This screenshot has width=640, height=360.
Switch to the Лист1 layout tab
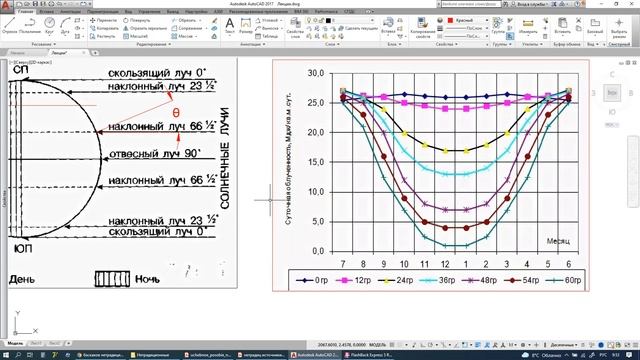pos(36,344)
